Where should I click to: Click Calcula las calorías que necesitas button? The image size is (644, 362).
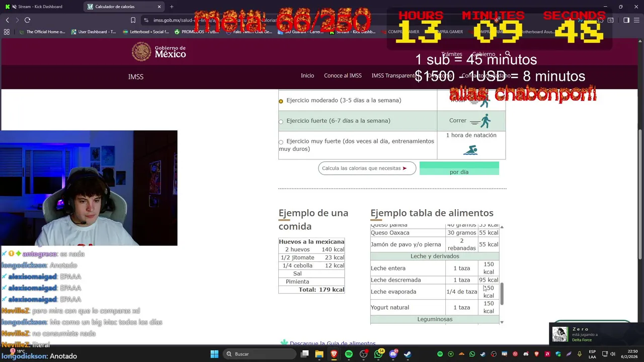coord(367,168)
